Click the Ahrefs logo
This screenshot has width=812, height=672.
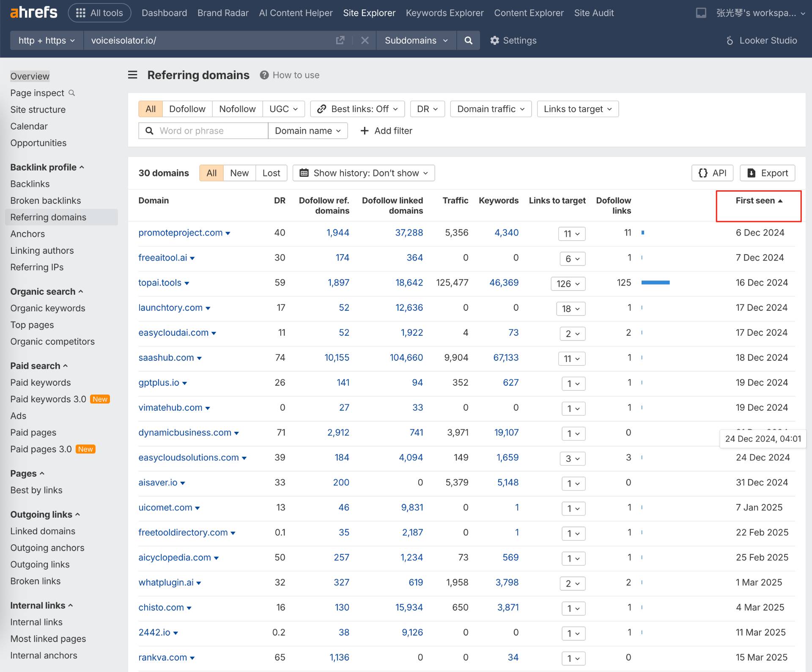[34, 13]
